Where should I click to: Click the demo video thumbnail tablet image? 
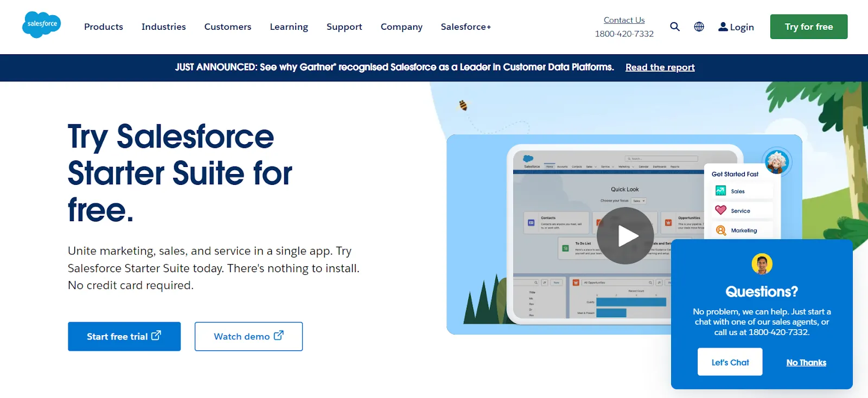coord(624,234)
